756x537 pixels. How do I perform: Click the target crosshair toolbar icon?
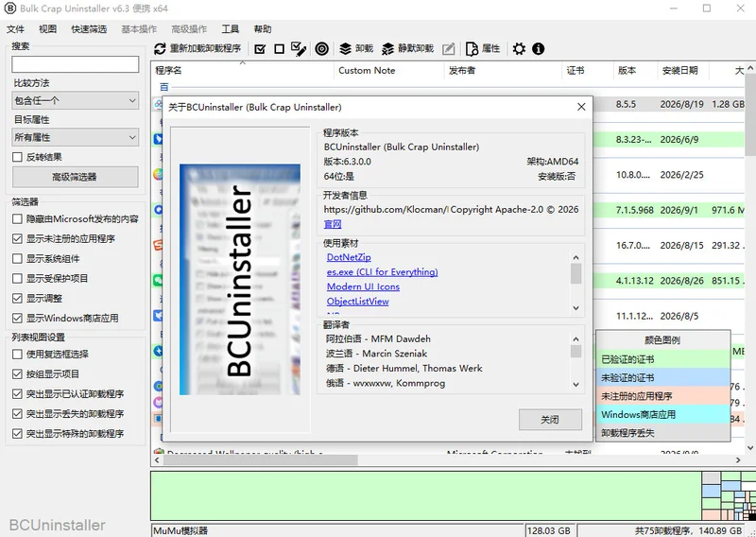(x=321, y=49)
